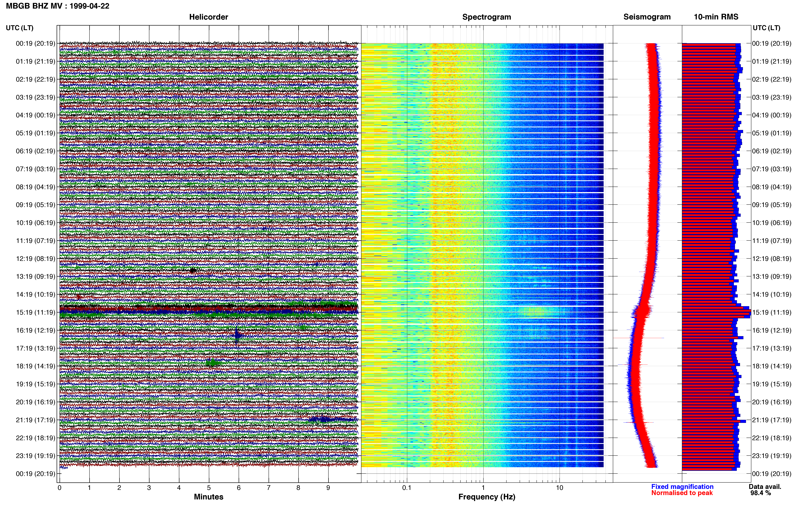The height and width of the screenshot is (508, 812).
Task: Click left time label 12:19 (08:19)
Action: [36, 259]
